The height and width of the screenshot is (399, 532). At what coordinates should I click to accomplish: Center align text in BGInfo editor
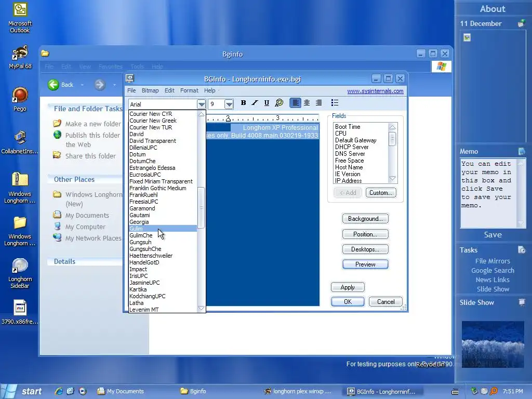coord(307,103)
